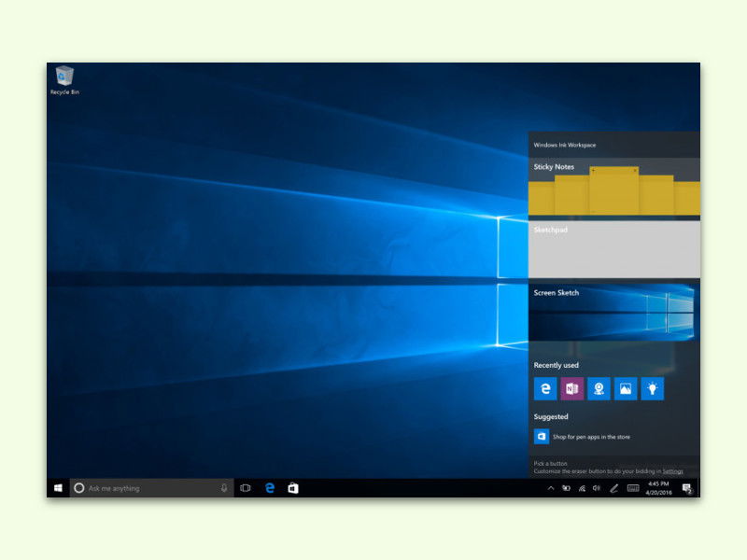The width and height of the screenshot is (747, 560).
Task: Click the 'Windows Ink Workspace' header text
Action: 565,145
